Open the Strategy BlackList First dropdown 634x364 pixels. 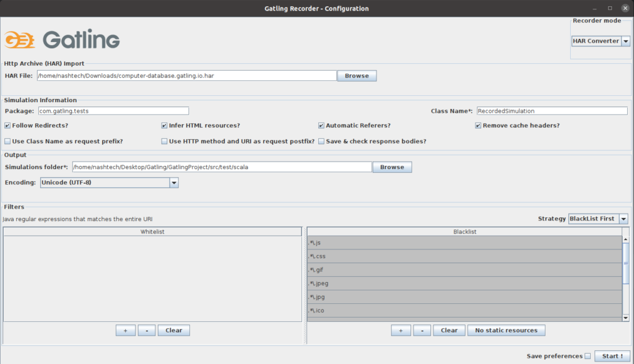[623, 219]
